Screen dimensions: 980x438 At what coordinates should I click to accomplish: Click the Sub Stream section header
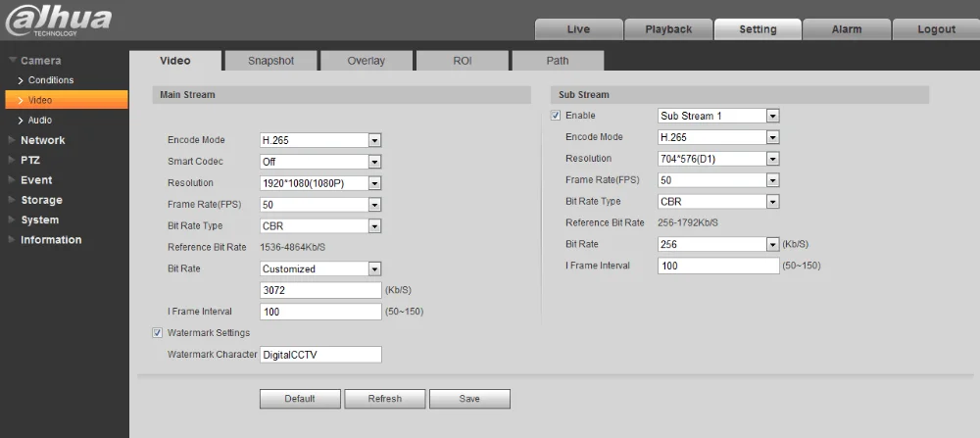click(x=740, y=95)
